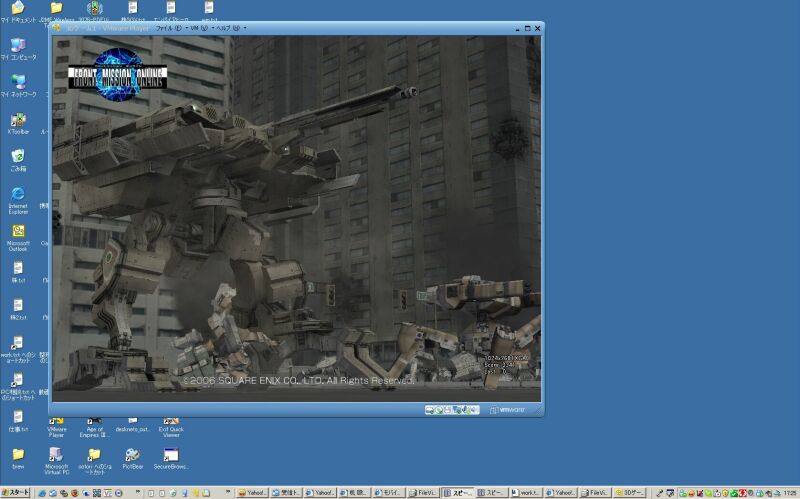This screenshot has height=499, width=800.
Task: Open the ファイル menu in VMware Player
Action: [168, 28]
